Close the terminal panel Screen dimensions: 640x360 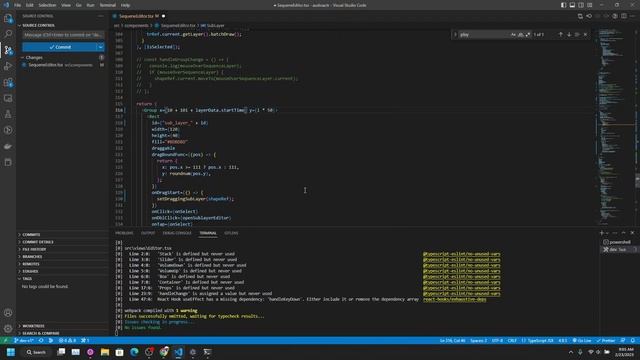click(632, 233)
